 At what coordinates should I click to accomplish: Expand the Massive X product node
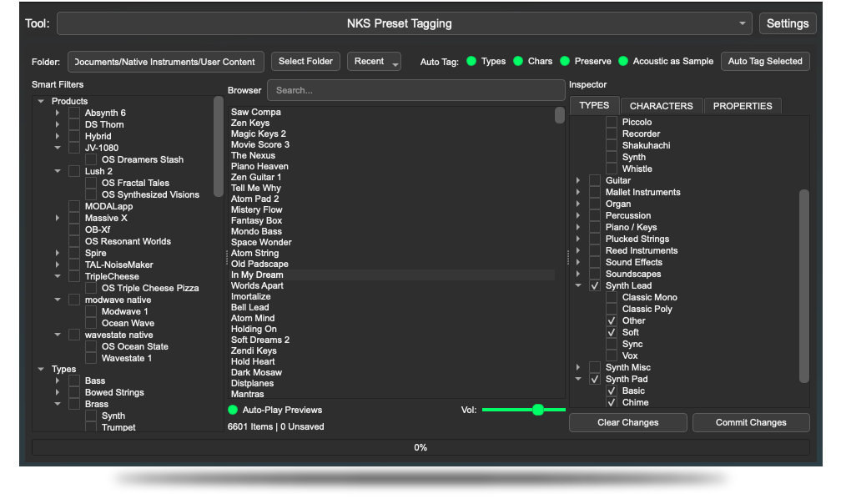tap(58, 218)
